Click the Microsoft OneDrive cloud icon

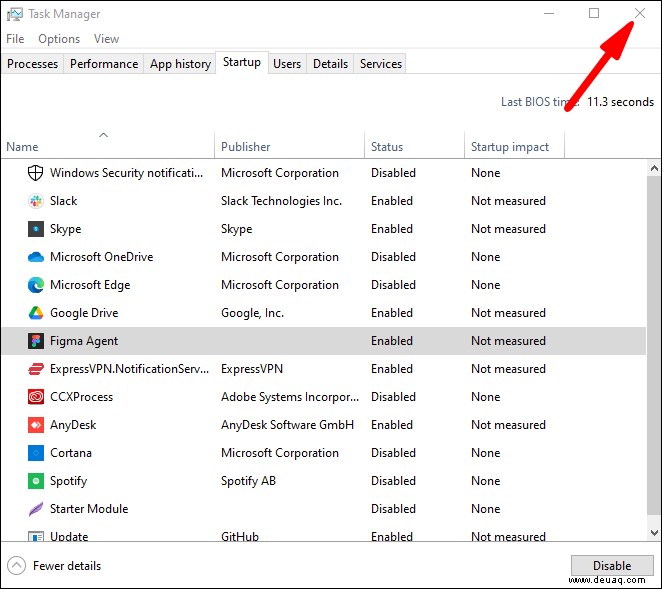35,257
